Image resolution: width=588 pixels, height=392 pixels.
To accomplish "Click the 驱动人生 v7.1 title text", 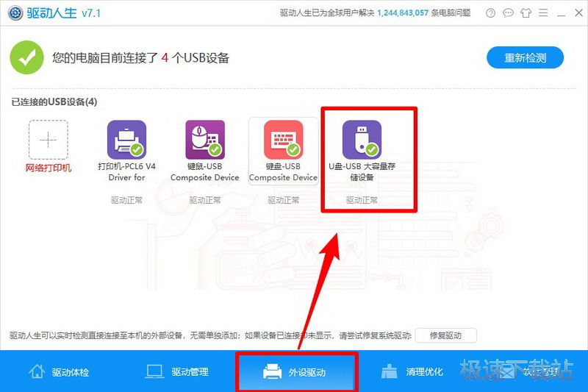I will coord(64,13).
